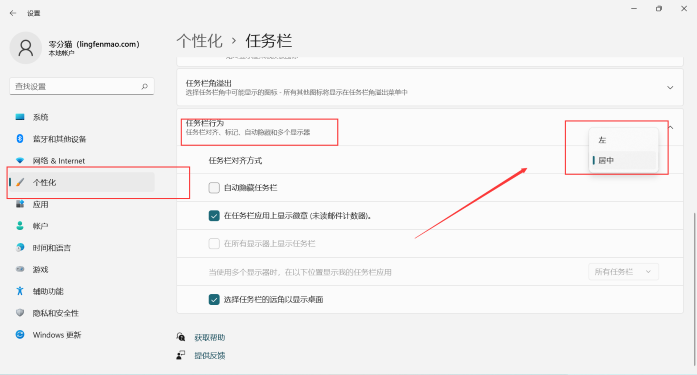The width and height of the screenshot is (697, 375).
Task: Click the Bluetooth icon in sidebar
Action: (x=20, y=139)
